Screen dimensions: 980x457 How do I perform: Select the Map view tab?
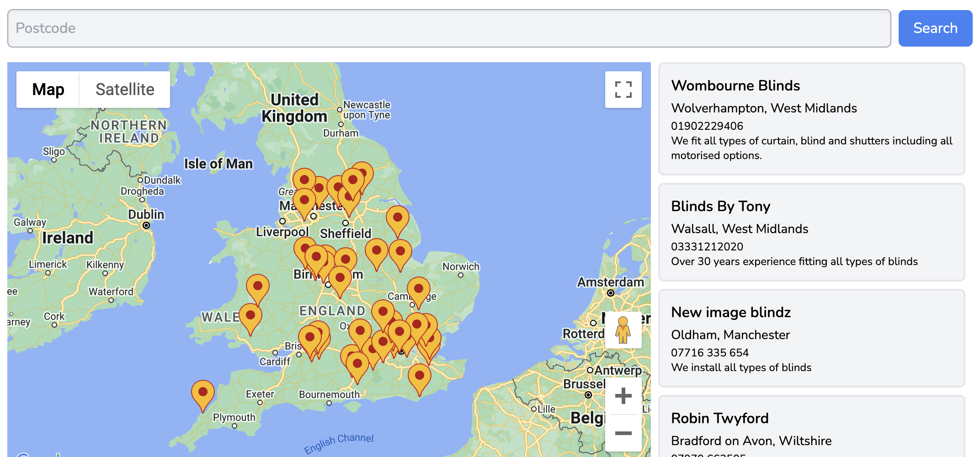click(48, 90)
